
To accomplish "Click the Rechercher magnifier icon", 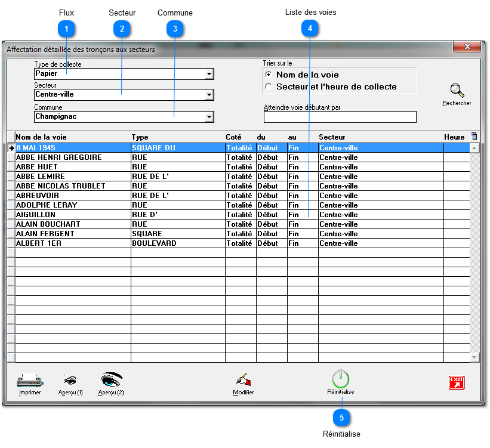I will coord(457,91).
